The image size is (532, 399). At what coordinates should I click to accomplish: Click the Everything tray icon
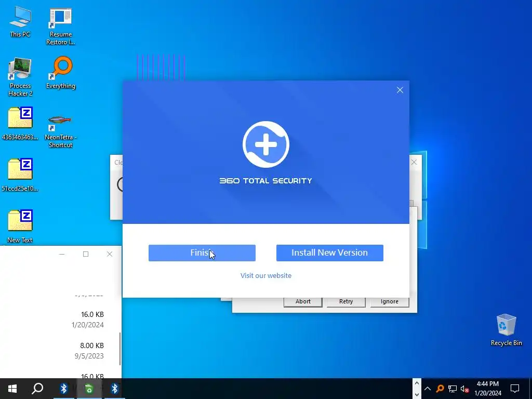(x=440, y=389)
